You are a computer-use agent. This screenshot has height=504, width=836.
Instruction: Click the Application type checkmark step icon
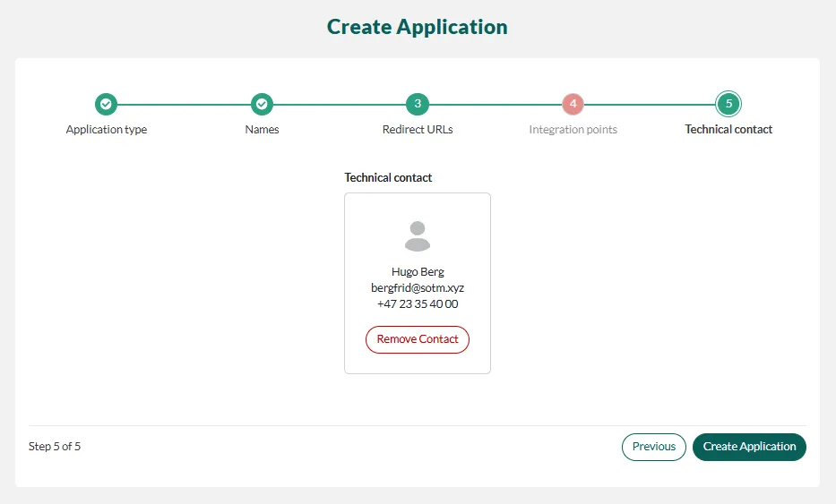point(106,105)
